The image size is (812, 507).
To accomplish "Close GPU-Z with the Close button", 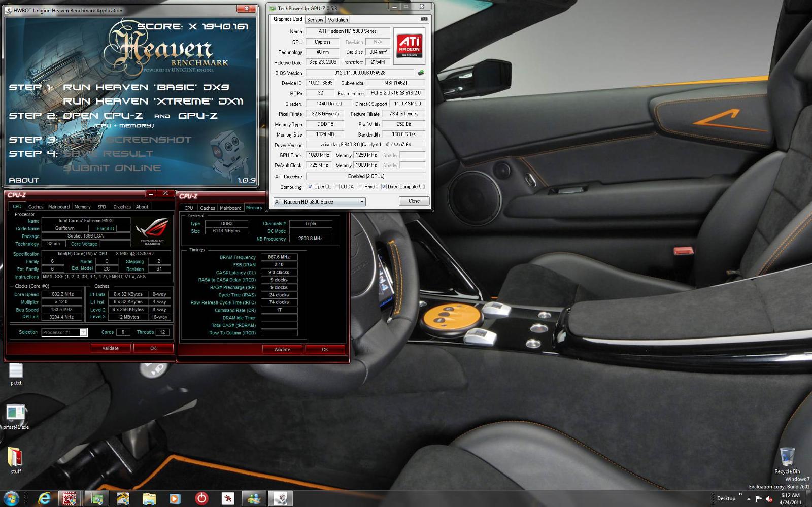I will pos(414,201).
